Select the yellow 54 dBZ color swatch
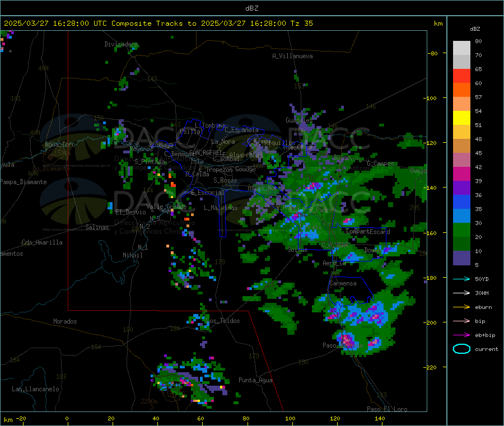This screenshot has width=504, height=426. click(x=461, y=118)
